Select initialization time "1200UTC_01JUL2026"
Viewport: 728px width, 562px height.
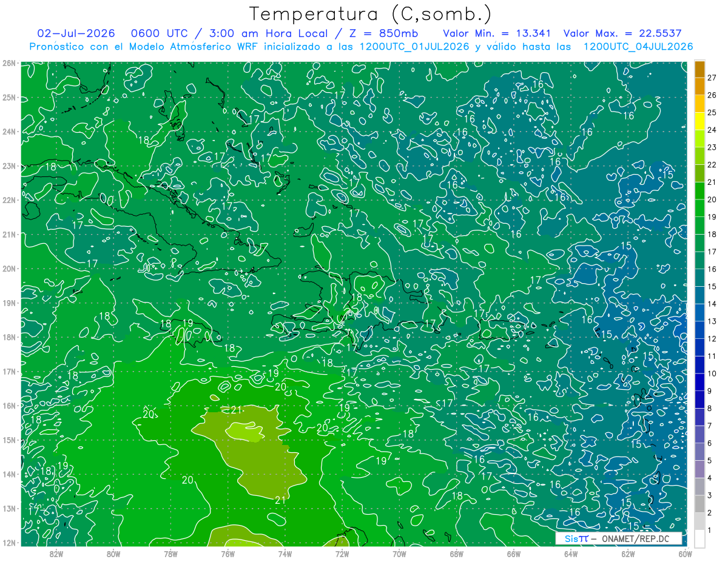coord(414,47)
